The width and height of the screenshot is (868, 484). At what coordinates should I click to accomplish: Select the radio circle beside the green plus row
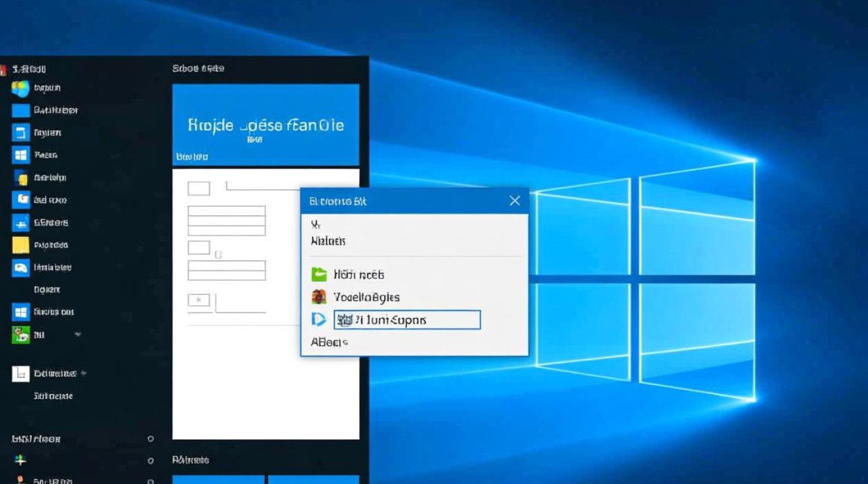[x=150, y=461]
